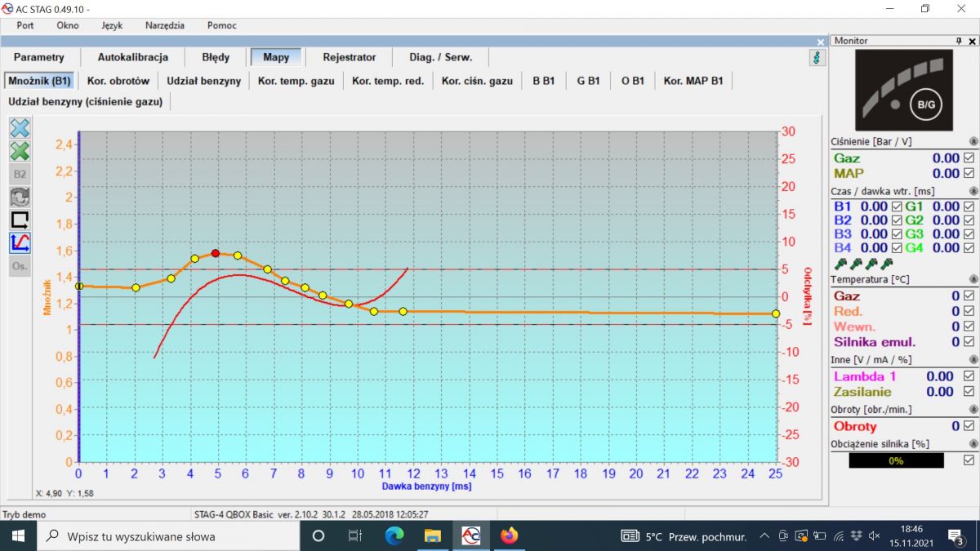The image size is (980, 551).
Task: Collapse the Czas / dawka wtr. section
Action: (973, 191)
